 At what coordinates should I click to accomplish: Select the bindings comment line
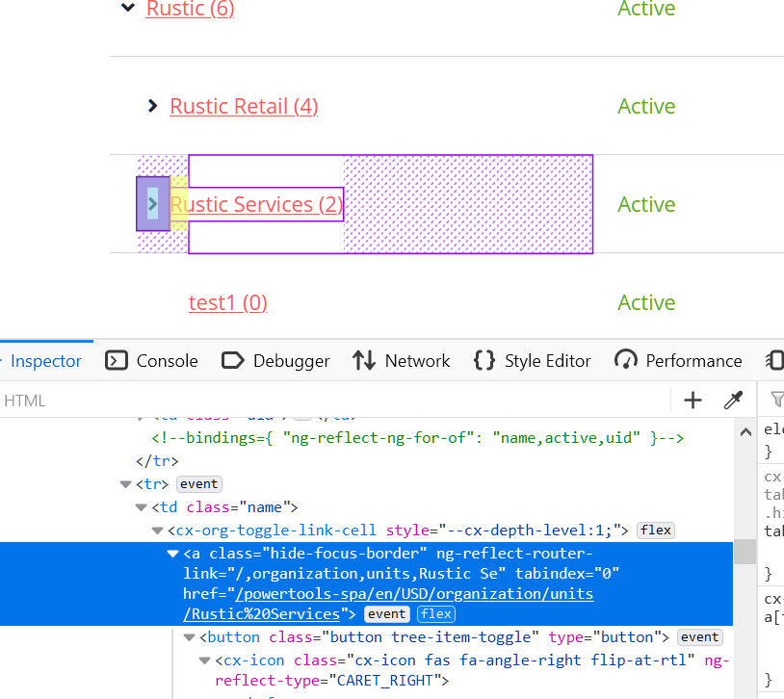point(417,438)
